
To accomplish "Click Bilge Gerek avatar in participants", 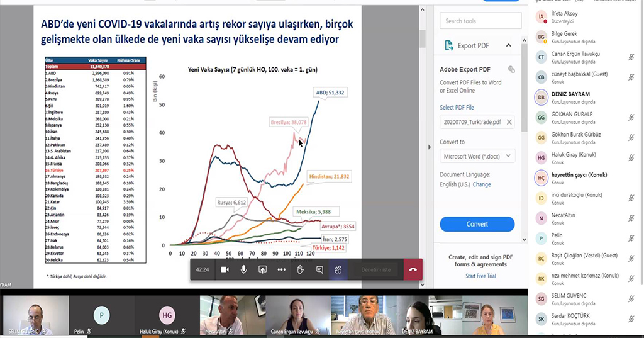I will [541, 37].
